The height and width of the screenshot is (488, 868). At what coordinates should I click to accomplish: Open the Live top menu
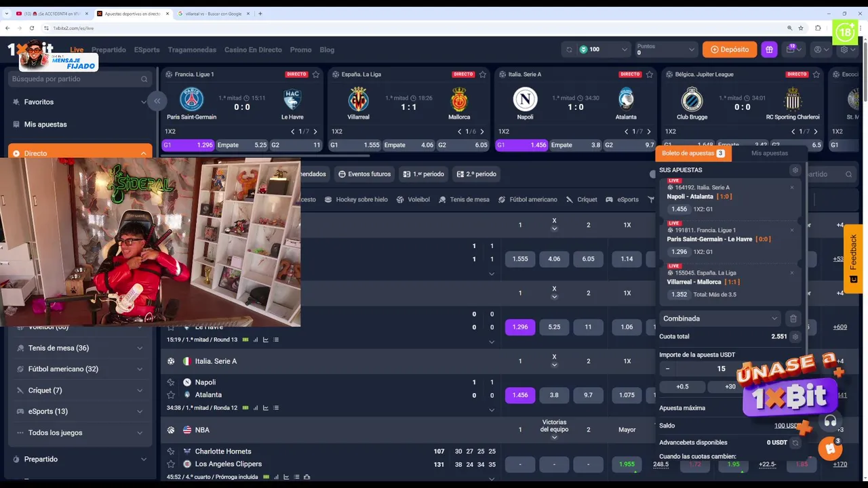77,49
